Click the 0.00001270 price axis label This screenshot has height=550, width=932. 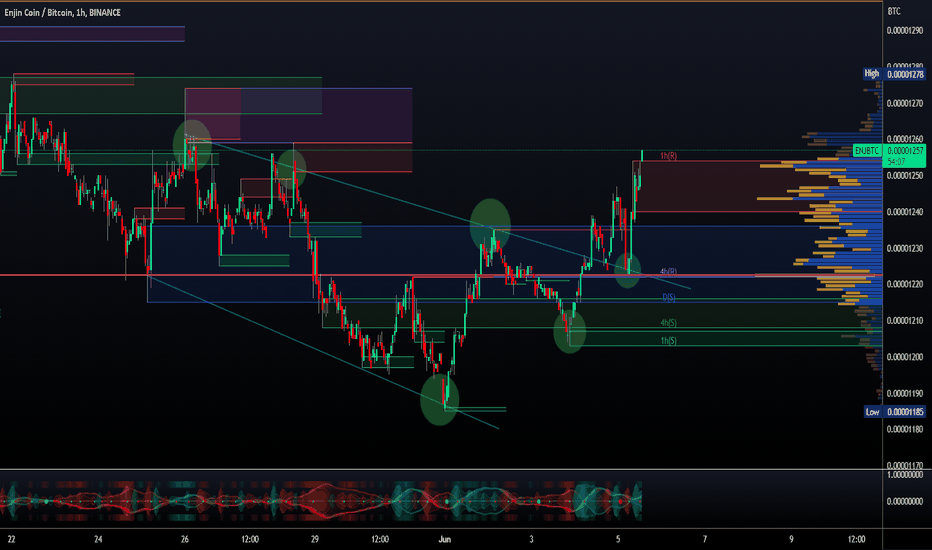tap(905, 103)
